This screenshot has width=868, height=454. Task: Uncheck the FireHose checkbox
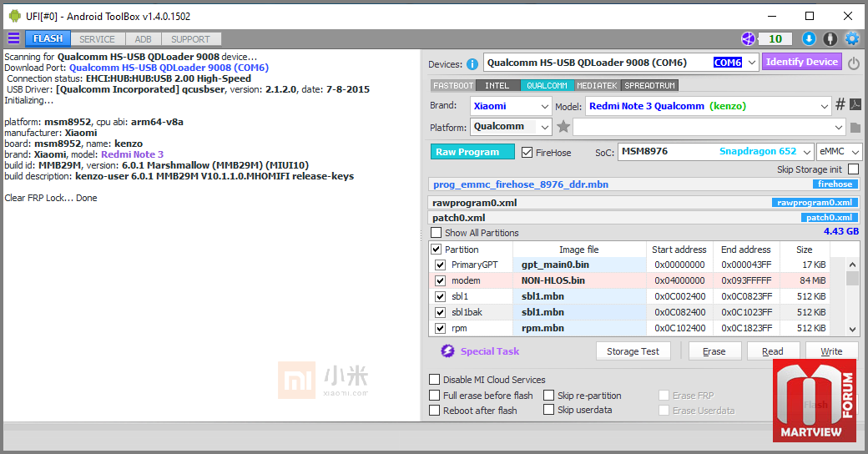point(527,152)
